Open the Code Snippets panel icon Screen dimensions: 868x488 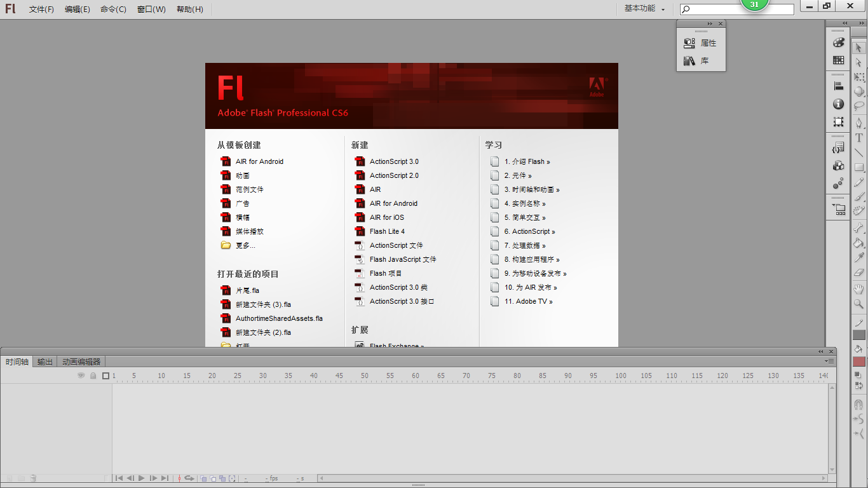coord(839,148)
